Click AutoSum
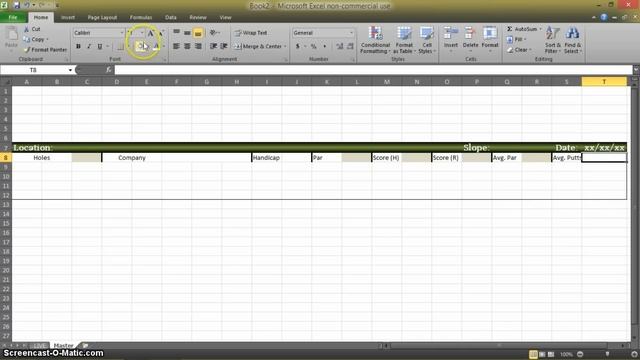The height and width of the screenshot is (360, 640). [x=522, y=29]
